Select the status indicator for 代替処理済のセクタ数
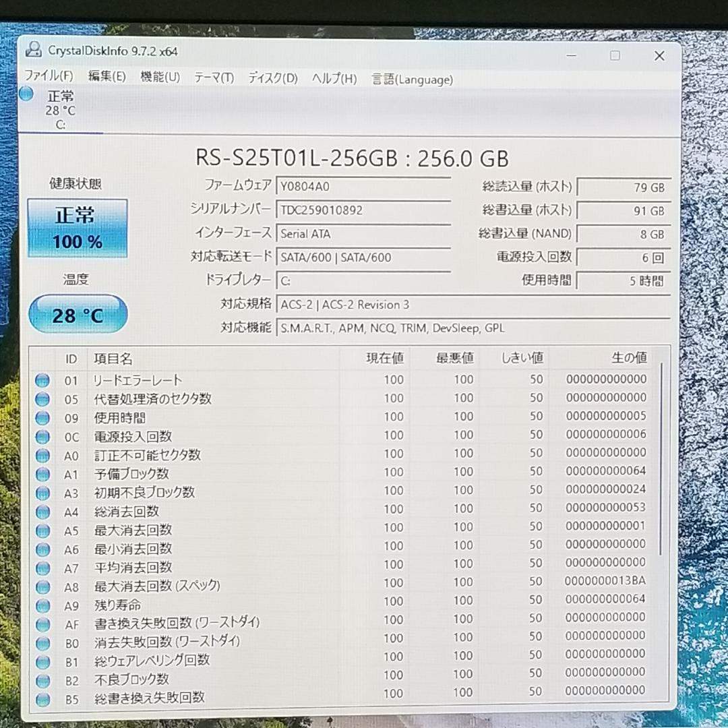Image resolution: width=728 pixels, height=728 pixels. (42, 399)
